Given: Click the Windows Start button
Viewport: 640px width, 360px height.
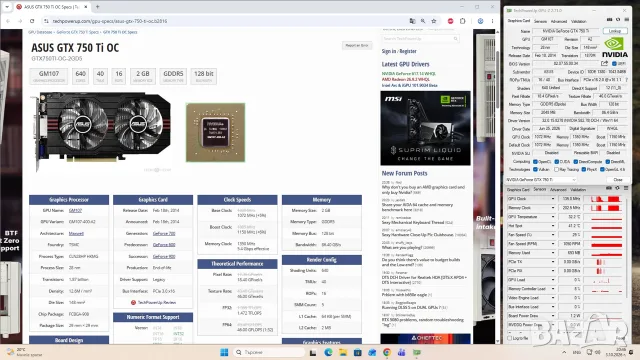Looking at the screenshot, I should [x=224, y=352].
